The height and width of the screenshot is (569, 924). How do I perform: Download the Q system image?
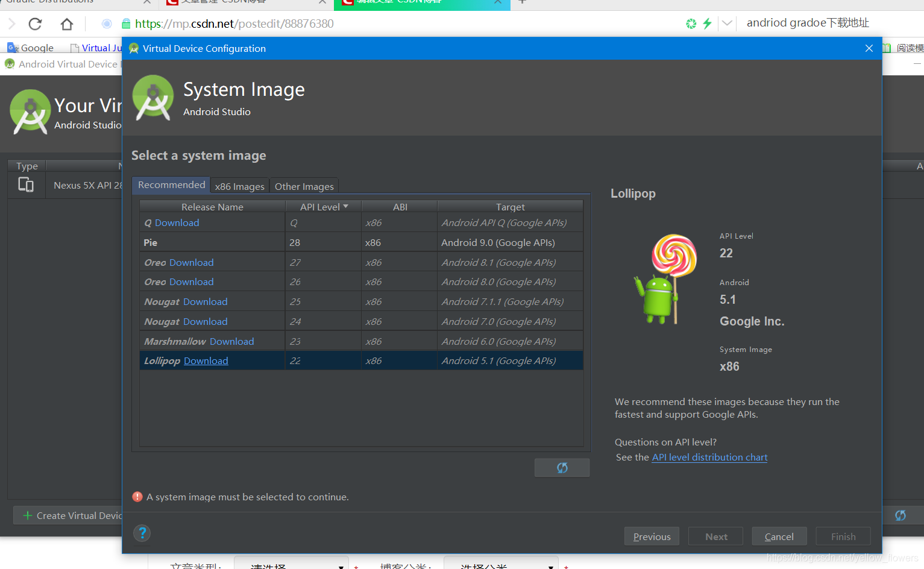[177, 222]
